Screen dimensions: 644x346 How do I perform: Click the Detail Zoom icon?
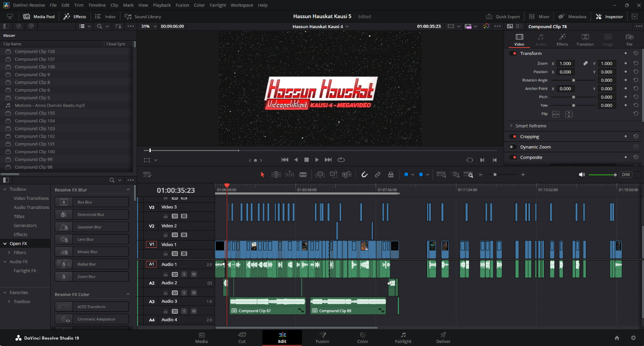tap(455, 175)
